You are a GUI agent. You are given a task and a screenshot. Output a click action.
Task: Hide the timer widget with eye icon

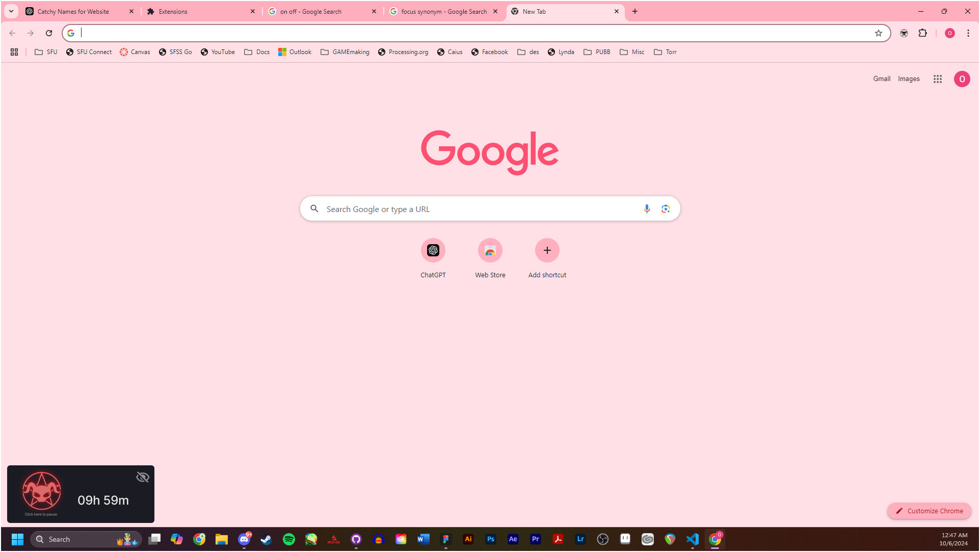click(143, 477)
